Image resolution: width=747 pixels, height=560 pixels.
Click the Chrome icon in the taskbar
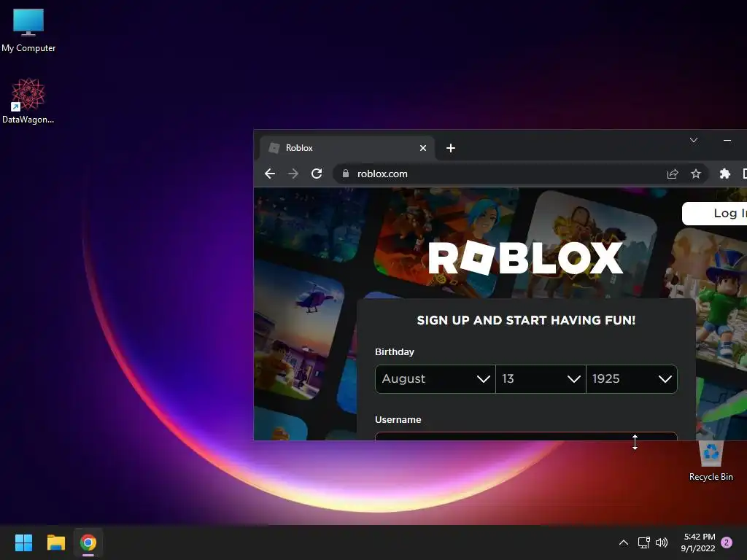88,542
